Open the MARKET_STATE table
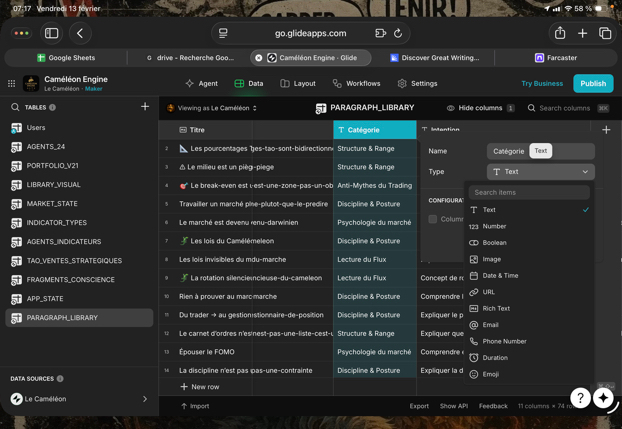 pos(52,204)
